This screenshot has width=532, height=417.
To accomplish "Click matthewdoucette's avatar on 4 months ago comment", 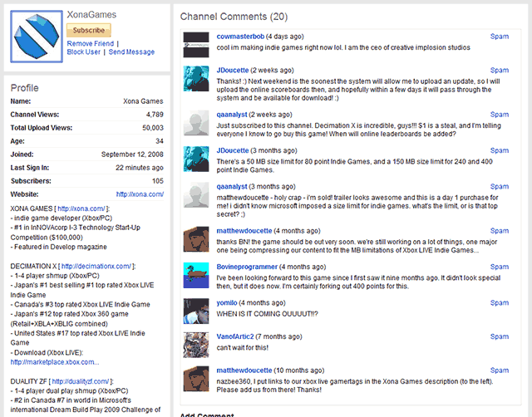I will point(196,239).
